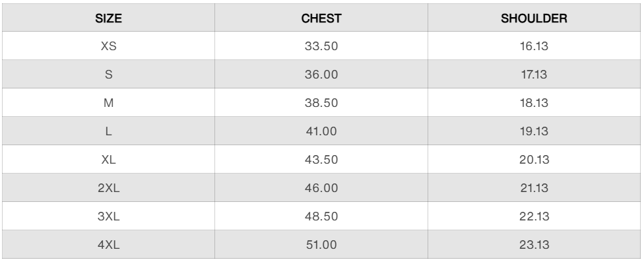The image size is (644, 262).
Task: Click shoulder value 18.13
Action: [x=534, y=103]
